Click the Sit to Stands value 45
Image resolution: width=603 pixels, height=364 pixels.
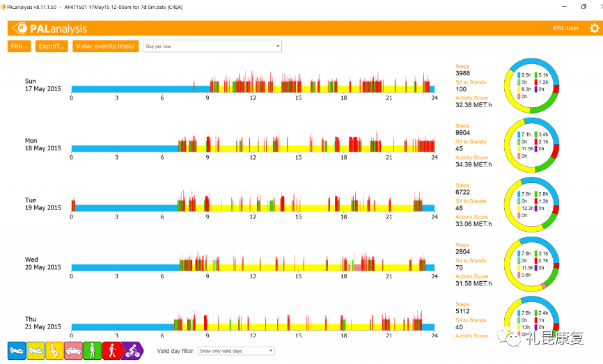pos(459,149)
